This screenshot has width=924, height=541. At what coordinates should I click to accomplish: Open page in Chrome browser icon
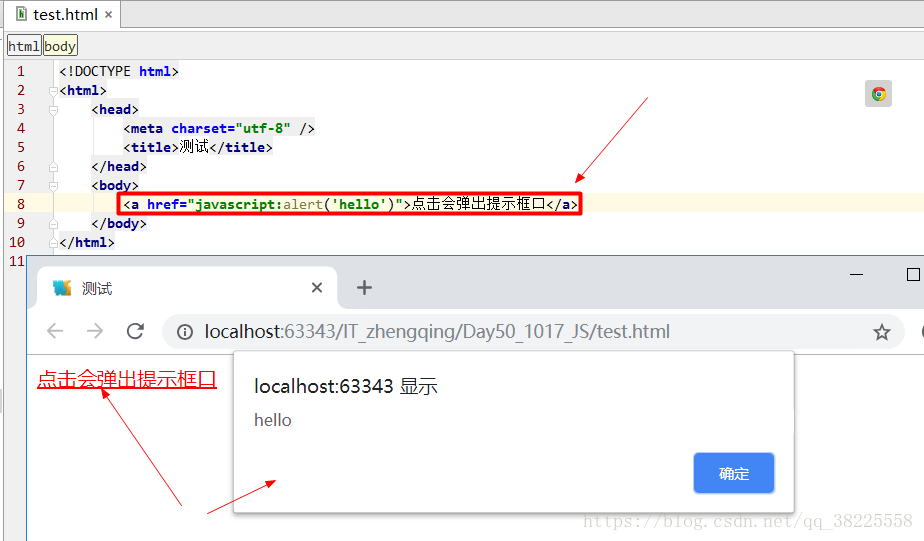tap(878, 94)
